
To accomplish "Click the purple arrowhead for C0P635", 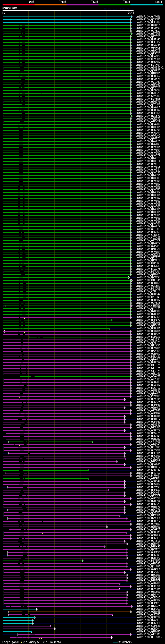I will (x=50, y=626).
